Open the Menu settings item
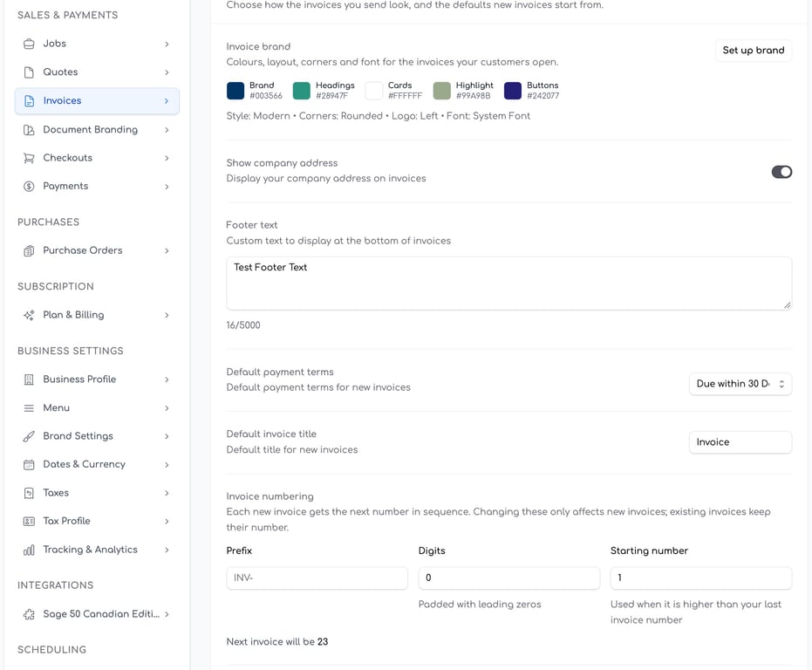The height and width of the screenshot is (670, 812). [97, 407]
